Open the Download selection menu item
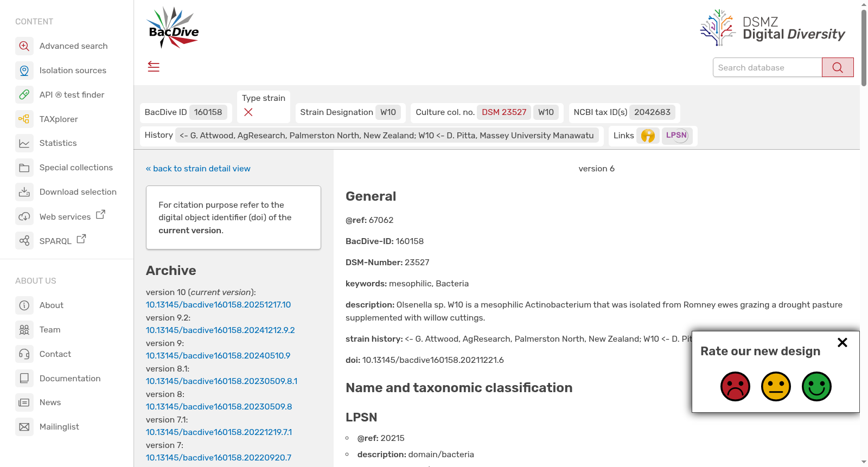 (78, 192)
